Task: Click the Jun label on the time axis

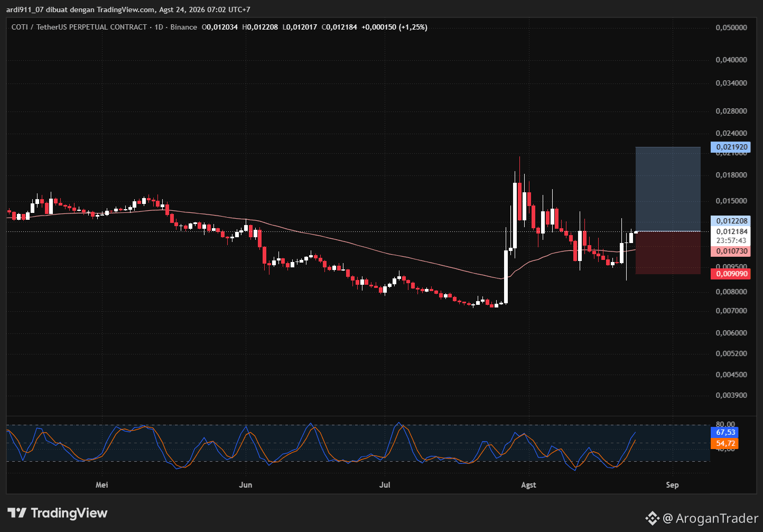Action: 246,485
